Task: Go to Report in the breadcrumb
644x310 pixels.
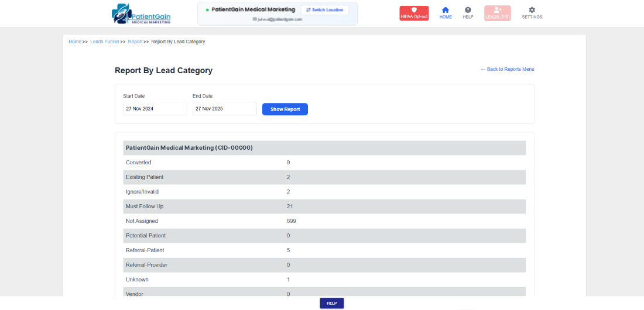Action: click(135, 42)
